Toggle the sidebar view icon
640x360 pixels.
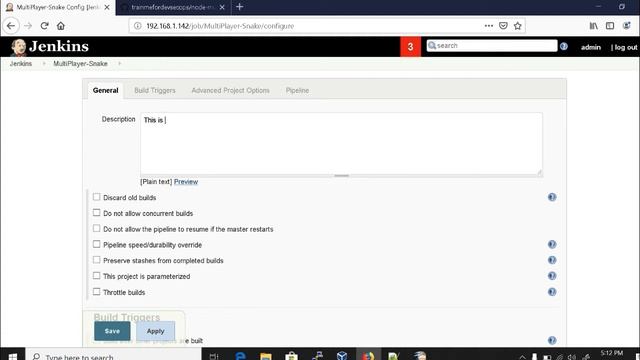pyautogui.click(x=610, y=26)
